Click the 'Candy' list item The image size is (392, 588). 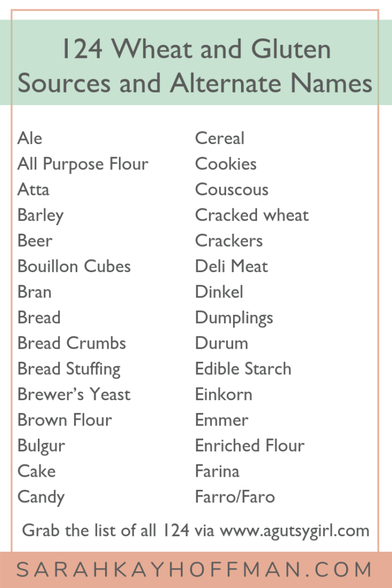point(41,497)
